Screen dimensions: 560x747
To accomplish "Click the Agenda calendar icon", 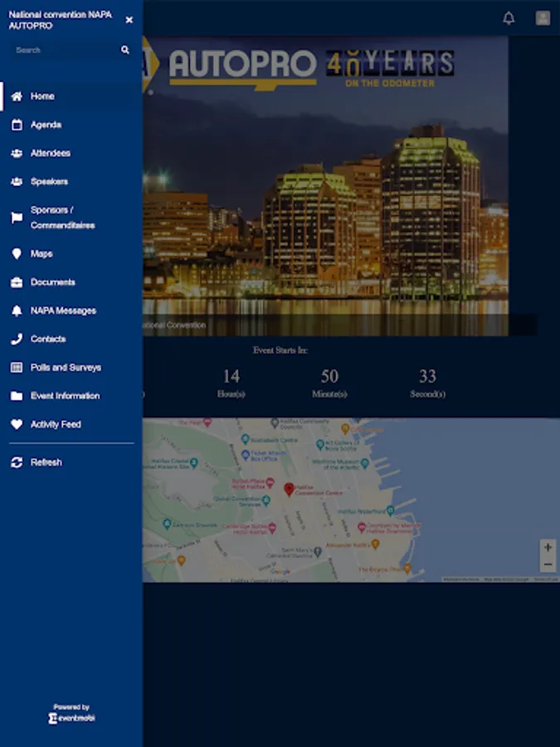I will pos(17,124).
